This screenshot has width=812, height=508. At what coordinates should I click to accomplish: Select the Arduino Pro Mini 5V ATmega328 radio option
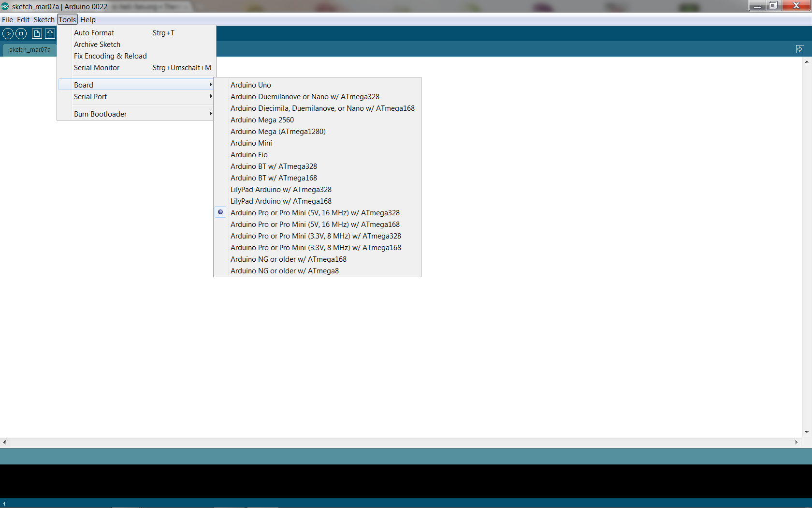pyautogui.click(x=220, y=212)
